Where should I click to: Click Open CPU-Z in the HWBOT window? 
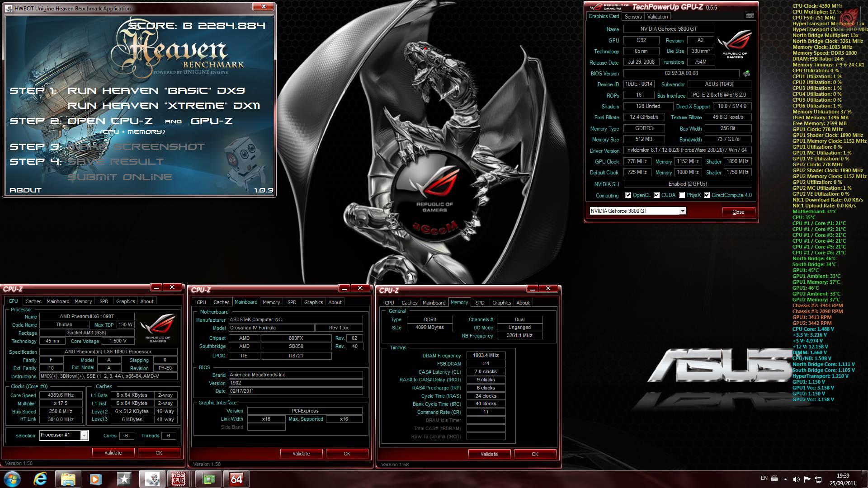[x=110, y=121]
